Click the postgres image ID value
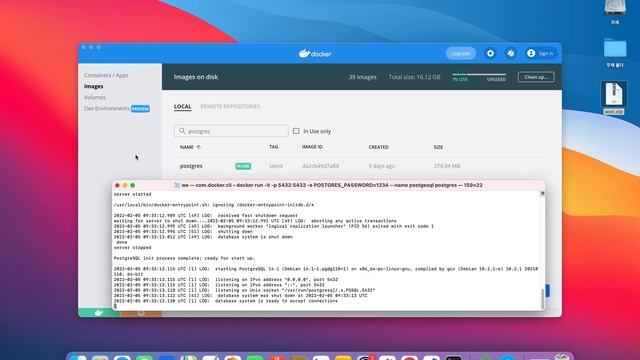 coord(320,166)
